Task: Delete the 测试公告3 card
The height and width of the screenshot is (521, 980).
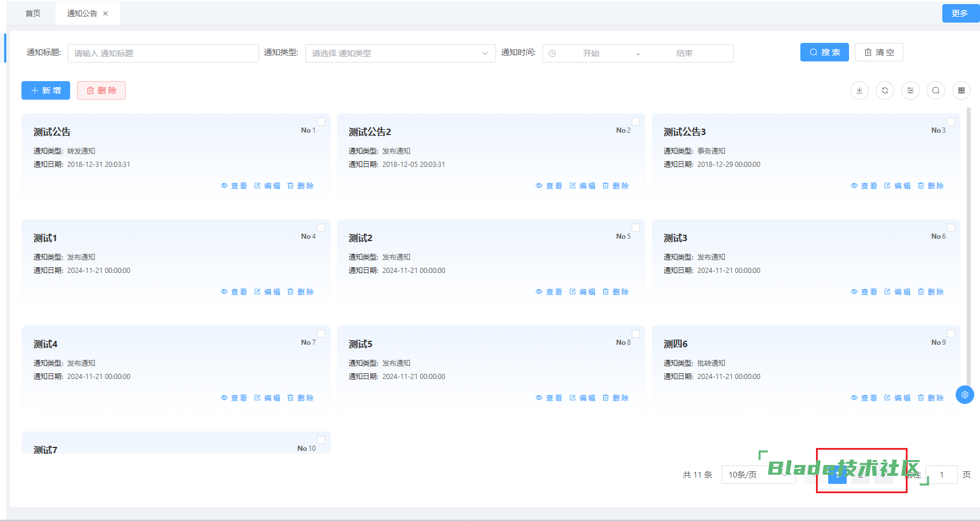Action: 931,186
